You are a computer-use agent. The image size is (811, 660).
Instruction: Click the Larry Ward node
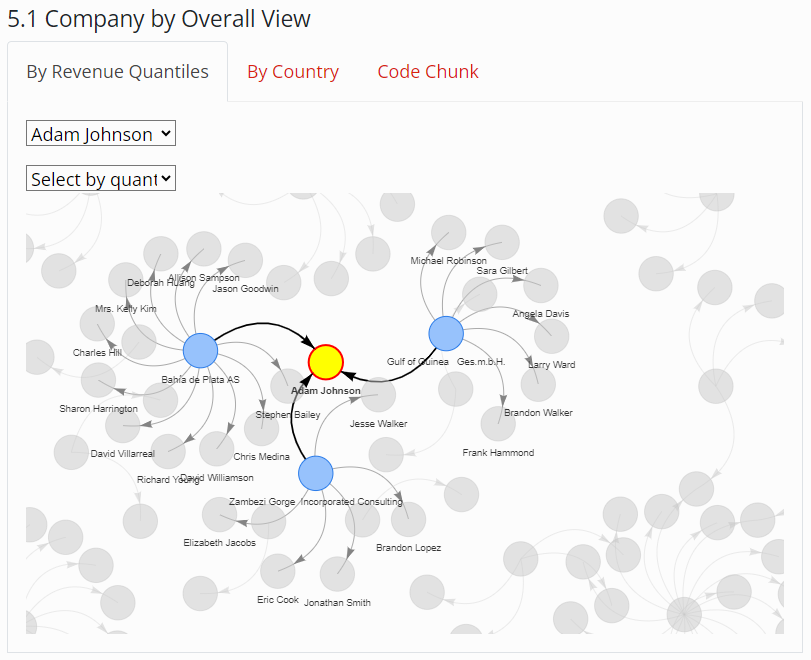click(x=551, y=336)
